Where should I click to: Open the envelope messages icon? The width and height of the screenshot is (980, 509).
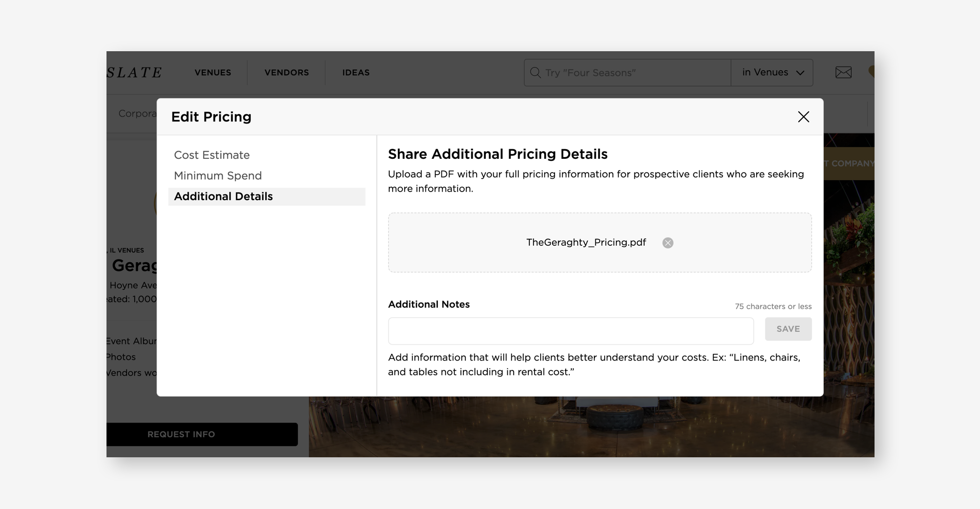[843, 73]
